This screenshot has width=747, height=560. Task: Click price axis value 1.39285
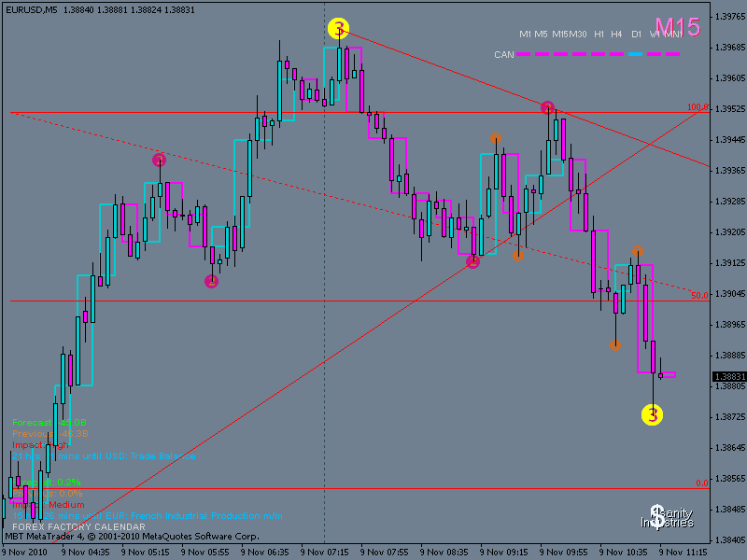tap(730, 202)
